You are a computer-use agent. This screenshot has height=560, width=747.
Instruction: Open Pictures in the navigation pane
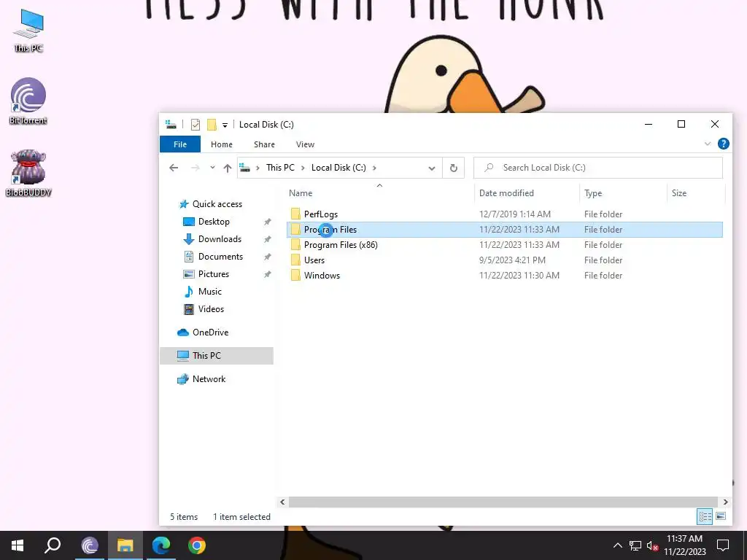point(214,274)
